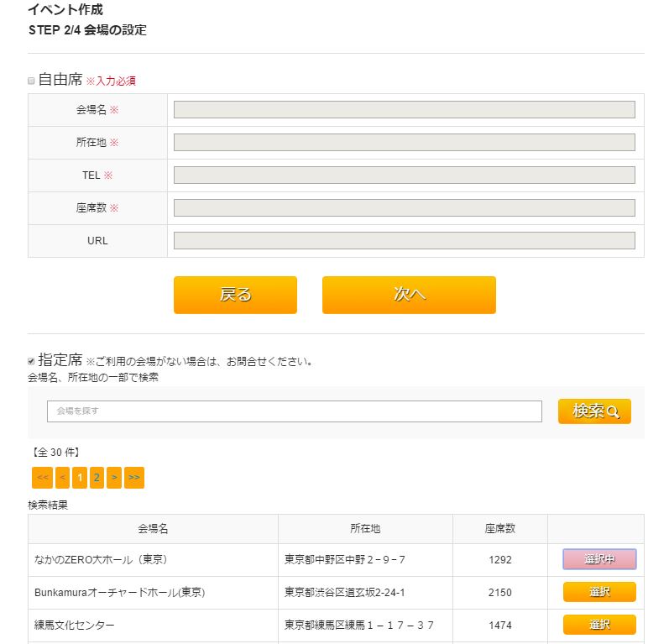Viewport: 669px width, 644px height.
Task: Click 選択中 button for なかのZERO大ホール
Action: (599, 559)
